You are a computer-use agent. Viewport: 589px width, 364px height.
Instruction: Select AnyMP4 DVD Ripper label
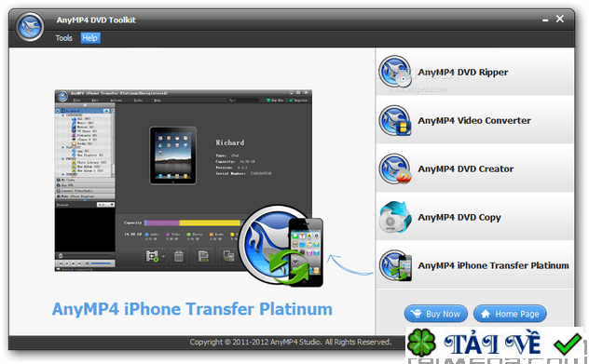click(x=463, y=72)
